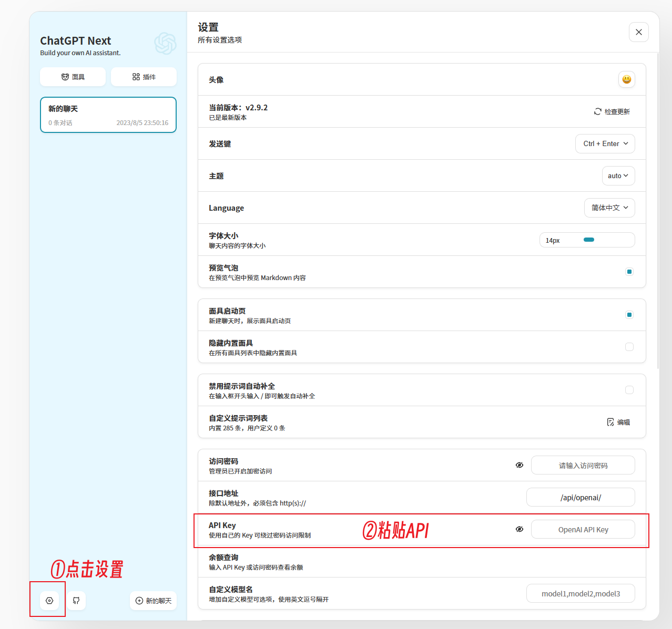Image resolution: width=672 pixels, height=629 pixels.
Task: Open the 简体中文 language dropdown
Action: click(609, 208)
